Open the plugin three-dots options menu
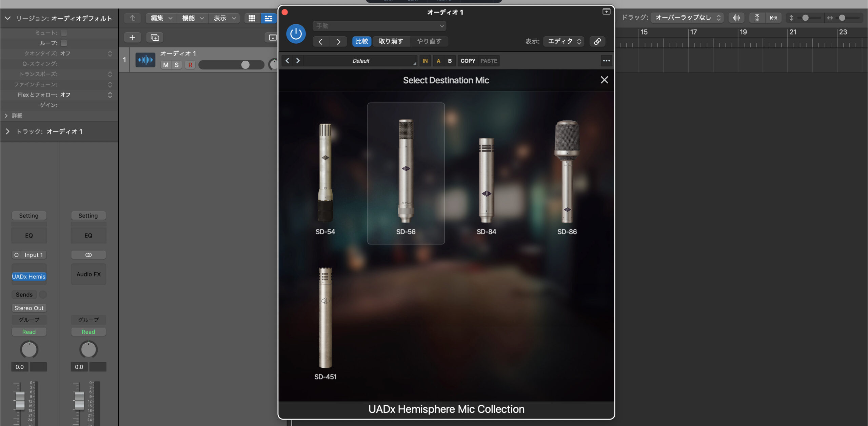The height and width of the screenshot is (426, 868). pos(606,61)
